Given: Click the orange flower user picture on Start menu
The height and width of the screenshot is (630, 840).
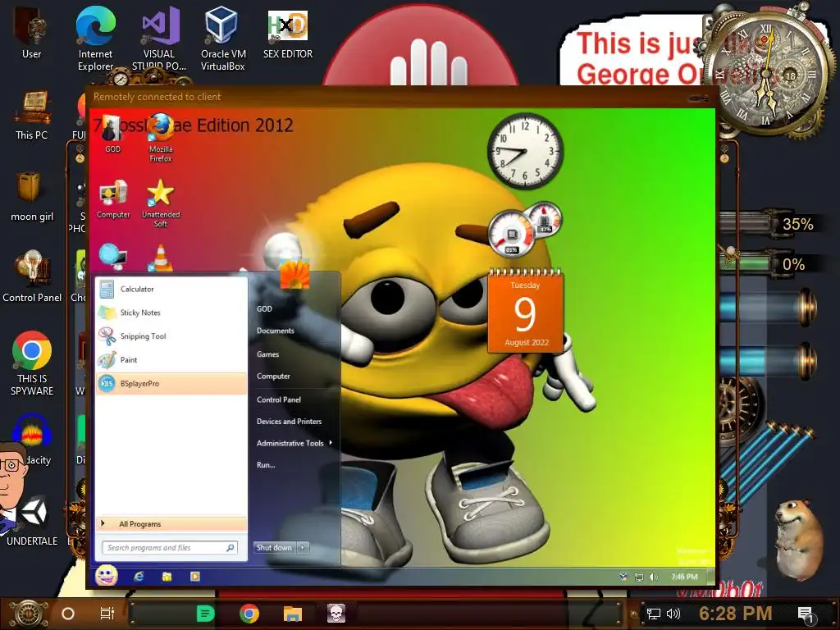Looking at the screenshot, I should coord(294,274).
